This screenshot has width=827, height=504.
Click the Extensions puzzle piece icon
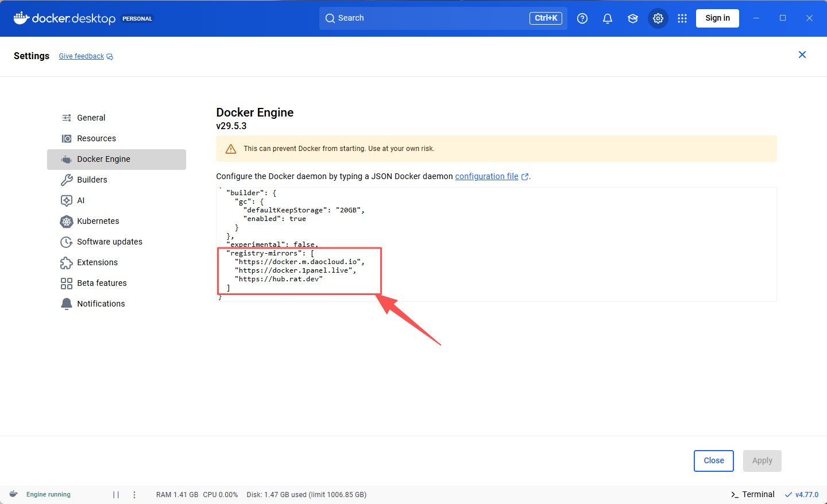(x=67, y=263)
